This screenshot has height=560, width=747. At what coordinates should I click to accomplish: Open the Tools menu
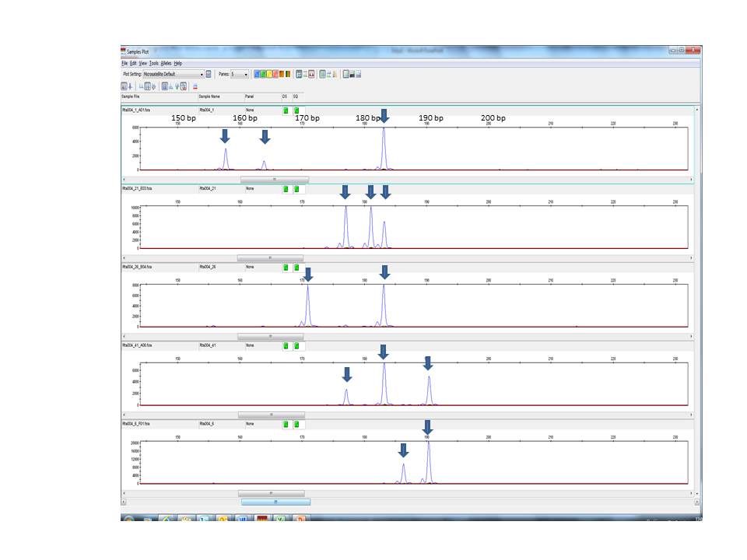coord(153,63)
